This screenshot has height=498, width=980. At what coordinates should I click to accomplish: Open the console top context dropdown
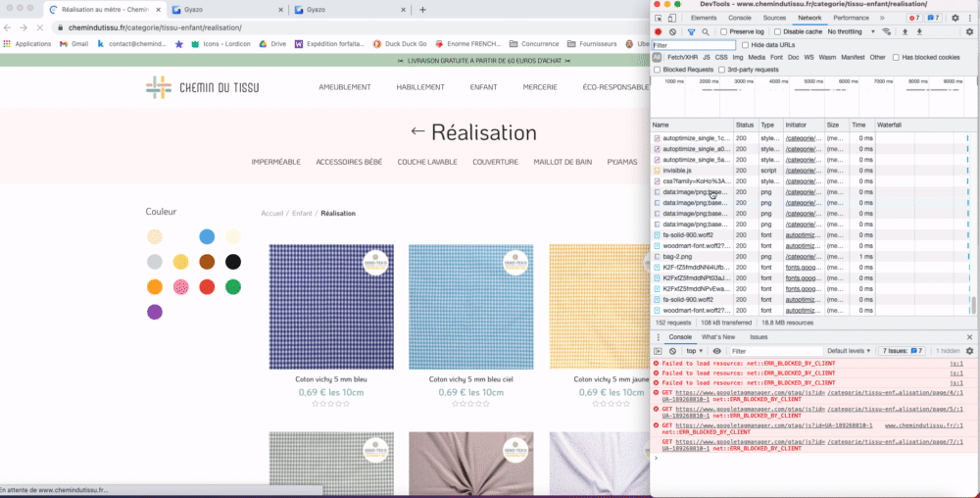point(695,351)
